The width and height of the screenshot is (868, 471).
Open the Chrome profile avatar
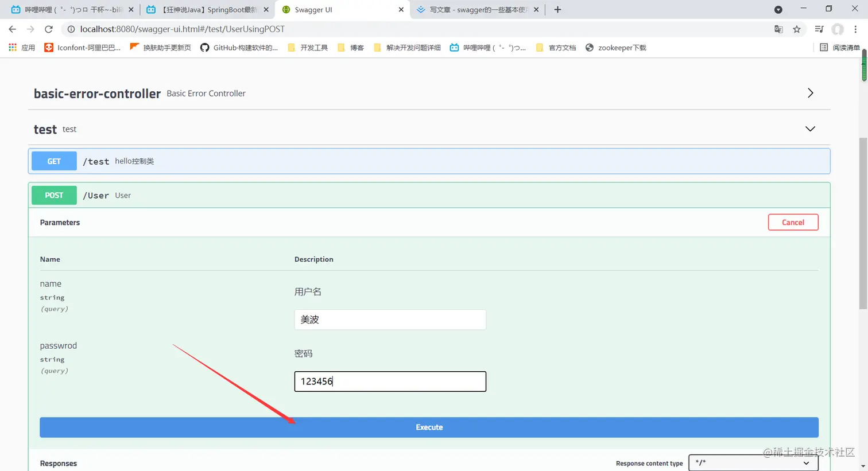tap(838, 29)
